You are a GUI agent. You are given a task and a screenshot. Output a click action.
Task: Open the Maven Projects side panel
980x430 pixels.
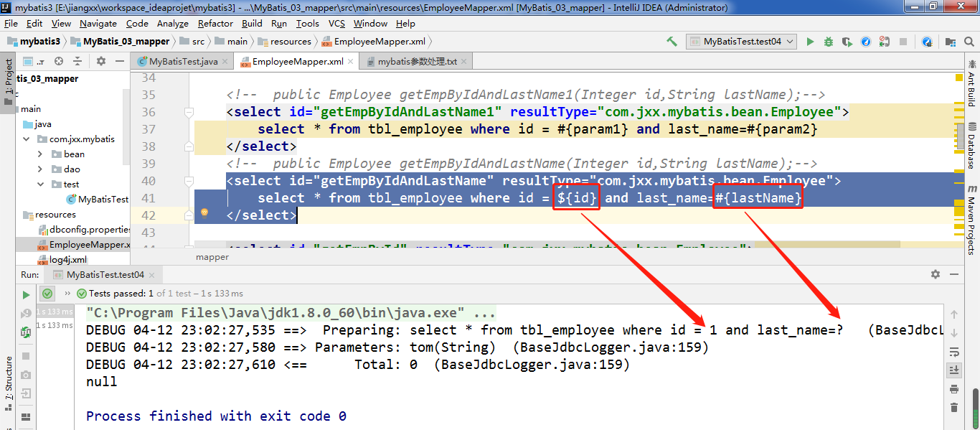[971, 221]
